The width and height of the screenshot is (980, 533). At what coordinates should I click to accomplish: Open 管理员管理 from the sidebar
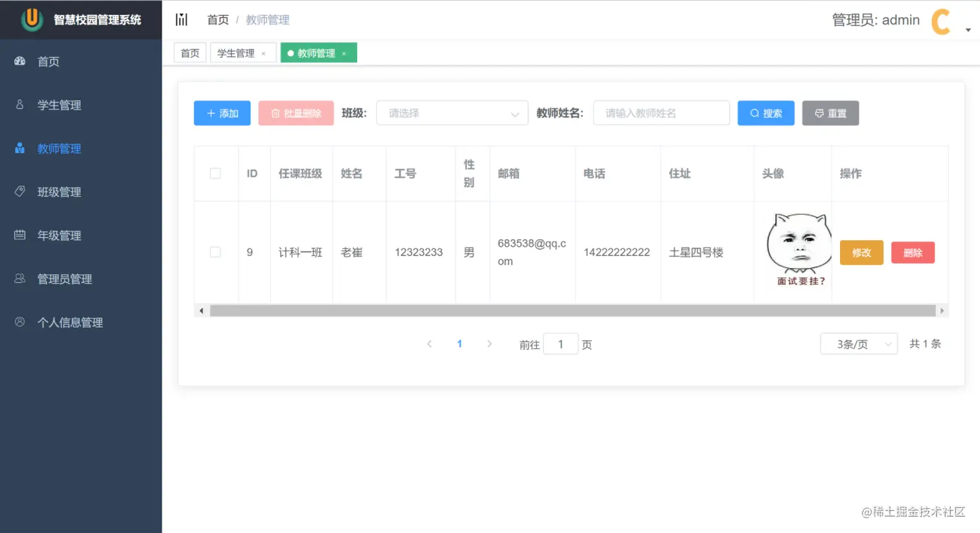pos(19,278)
